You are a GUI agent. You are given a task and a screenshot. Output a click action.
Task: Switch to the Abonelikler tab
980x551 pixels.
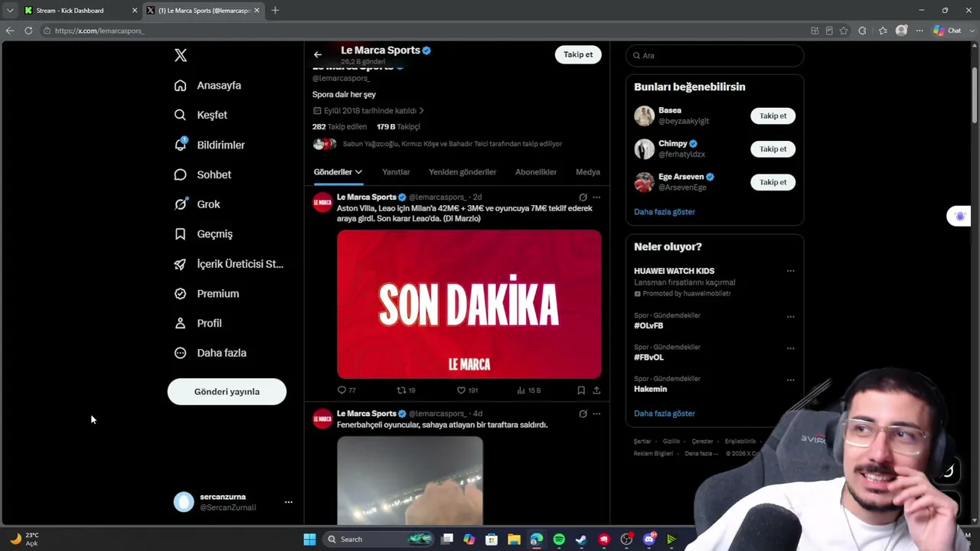536,172
